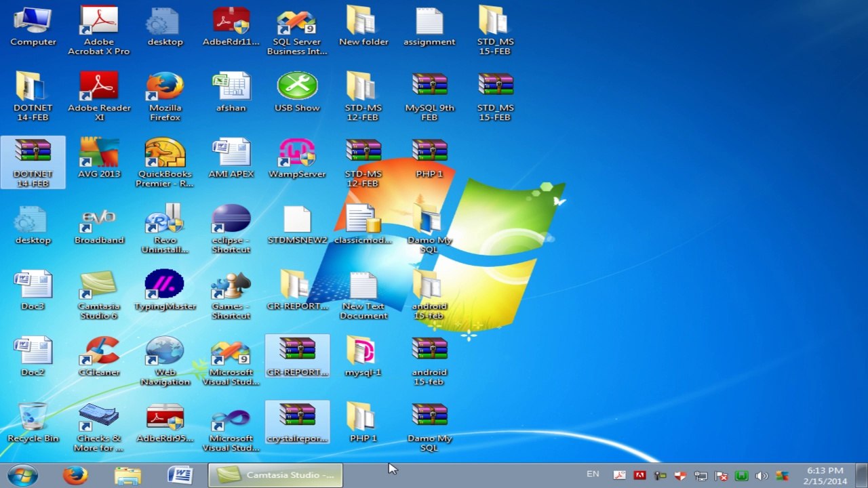Open the New Text Document file

click(363, 295)
